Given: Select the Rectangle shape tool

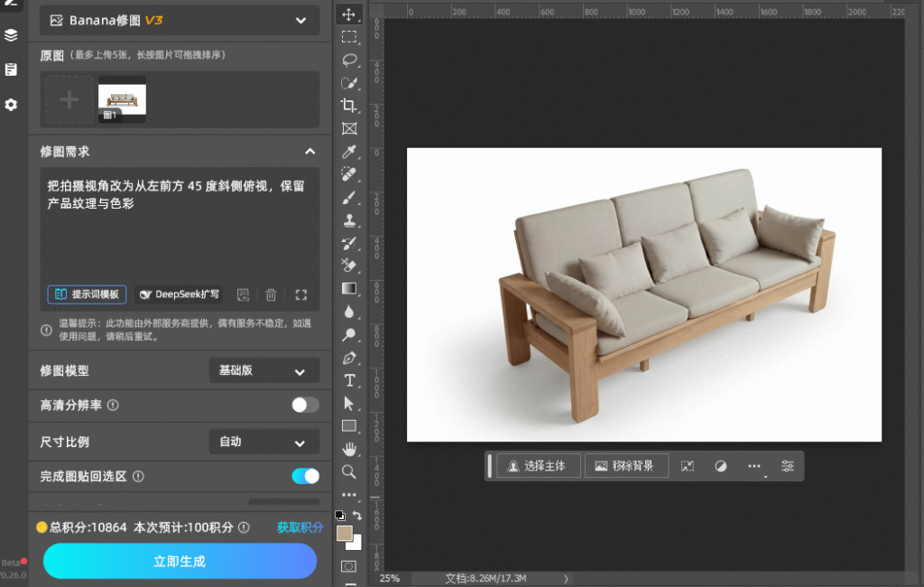Looking at the screenshot, I should 349,426.
